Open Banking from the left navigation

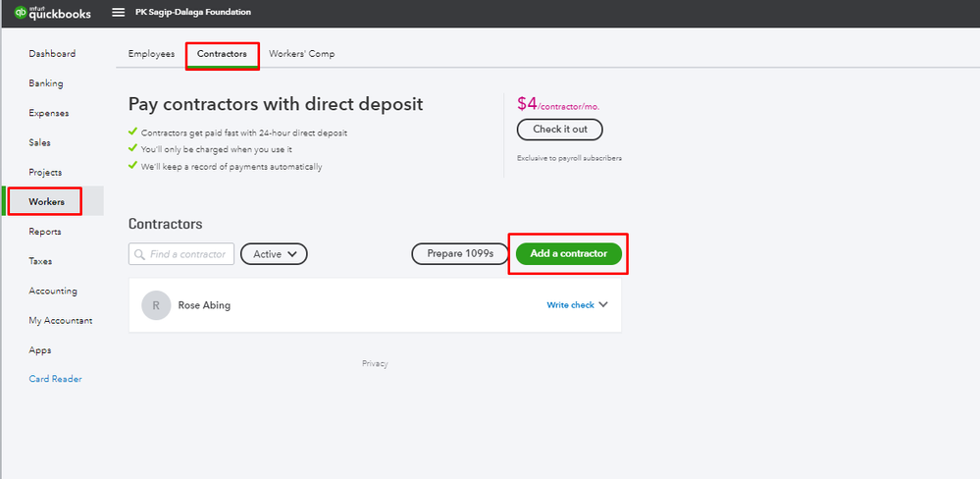[46, 83]
